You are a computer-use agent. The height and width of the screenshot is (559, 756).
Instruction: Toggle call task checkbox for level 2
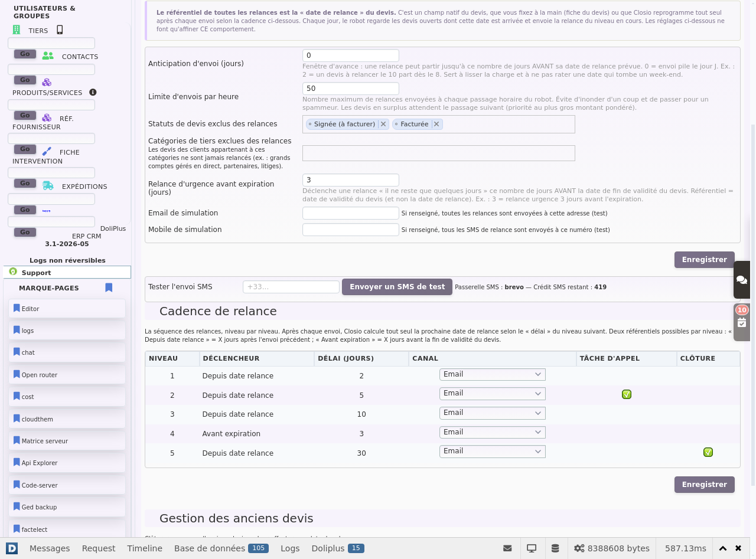627,394
